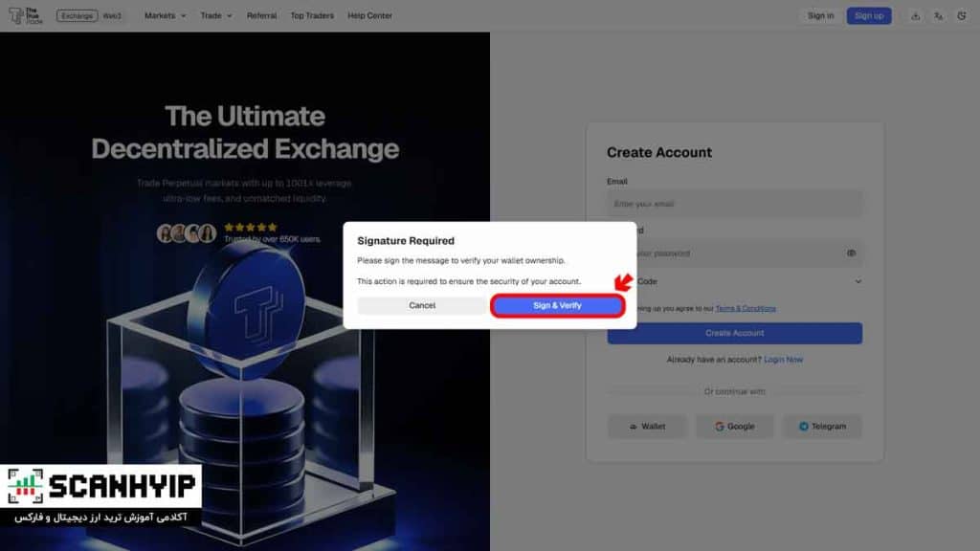Click 'The Ultimate Decentralized Exchange' headline
The image size is (980, 551).
coord(245,132)
